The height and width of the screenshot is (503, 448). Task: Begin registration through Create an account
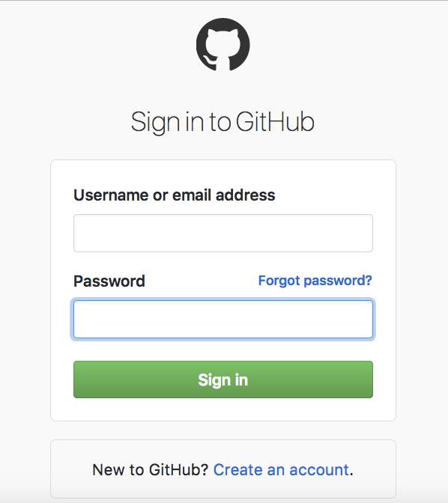click(281, 470)
